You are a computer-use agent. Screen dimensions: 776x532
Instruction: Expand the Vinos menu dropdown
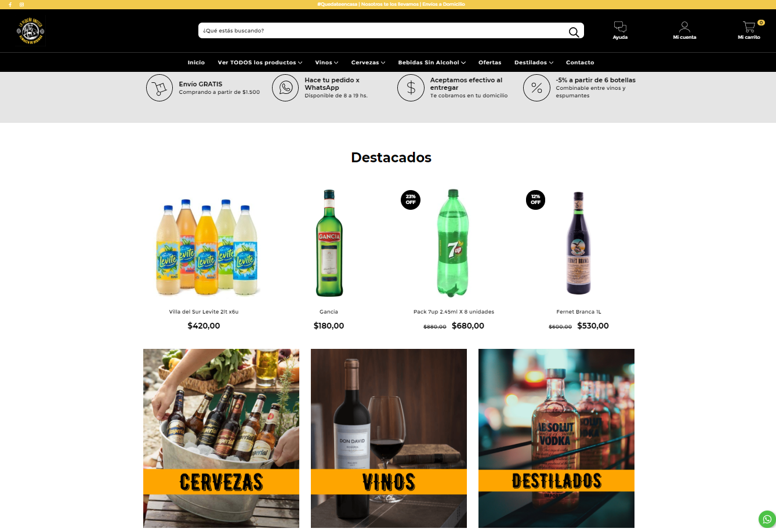coord(327,63)
